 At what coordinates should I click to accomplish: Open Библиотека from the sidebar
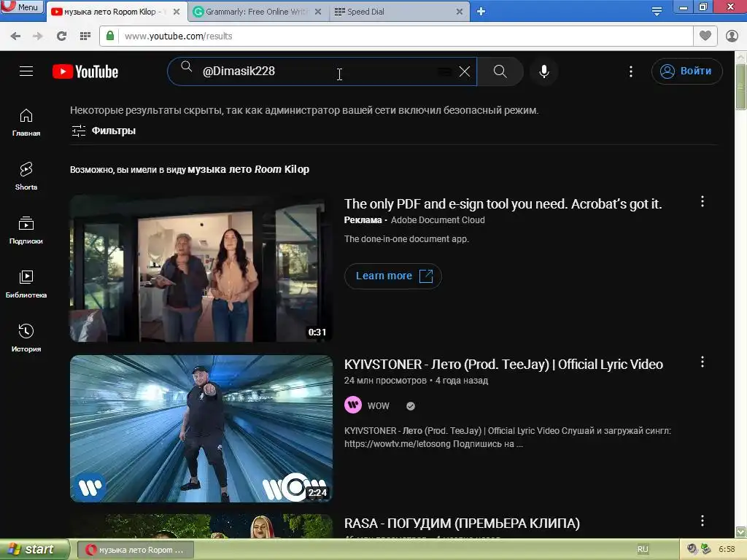[x=26, y=284]
